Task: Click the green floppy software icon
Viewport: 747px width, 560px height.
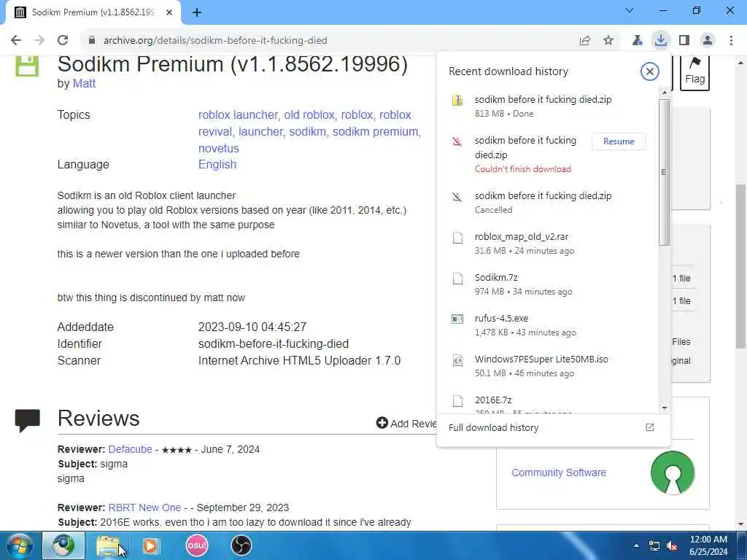Action: (x=27, y=66)
